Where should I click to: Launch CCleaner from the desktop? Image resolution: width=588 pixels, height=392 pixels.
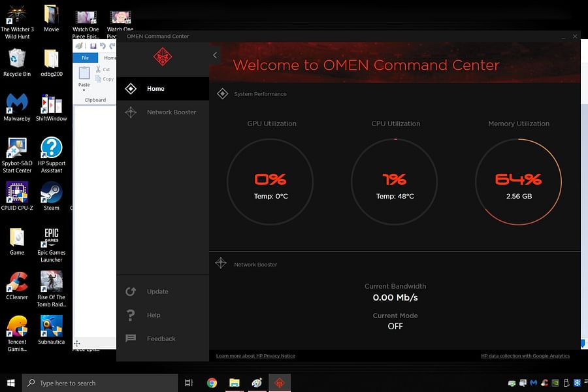[x=16, y=282]
